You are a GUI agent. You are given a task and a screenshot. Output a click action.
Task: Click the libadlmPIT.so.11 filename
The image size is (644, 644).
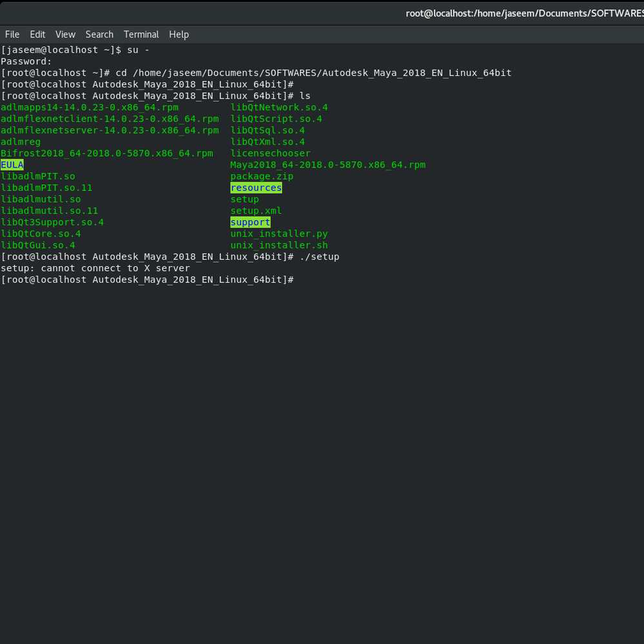click(x=46, y=188)
